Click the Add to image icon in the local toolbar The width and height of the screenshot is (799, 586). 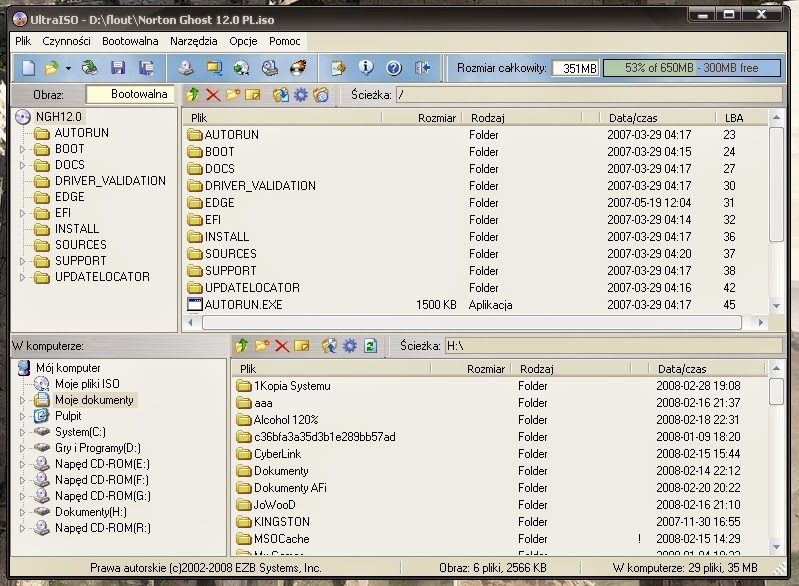pyautogui.click(x=329, y=347)
